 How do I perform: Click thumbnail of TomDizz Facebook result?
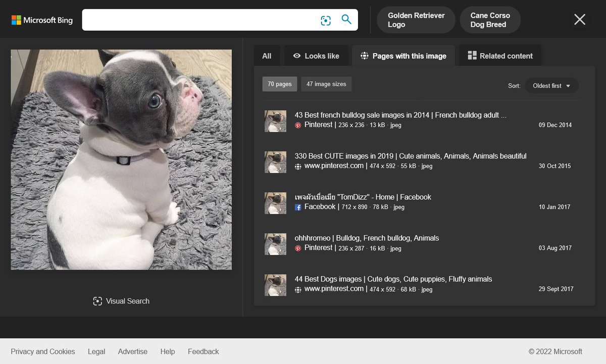coord(276,203)
